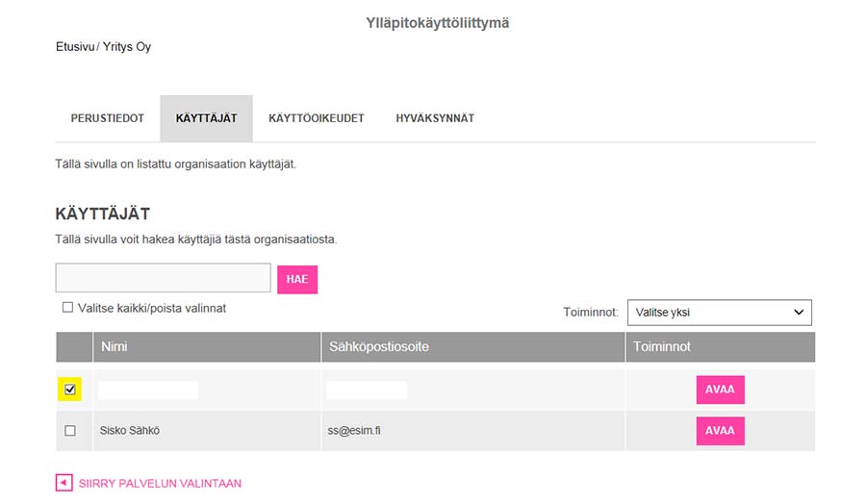This screenshot has height=504, width=866.
Task: Switch to the Perustiedot tab
Action: tap(107, 118)
